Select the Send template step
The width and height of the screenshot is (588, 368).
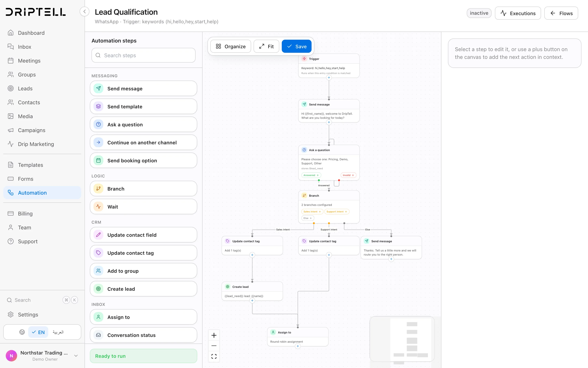tap(143, 106)
